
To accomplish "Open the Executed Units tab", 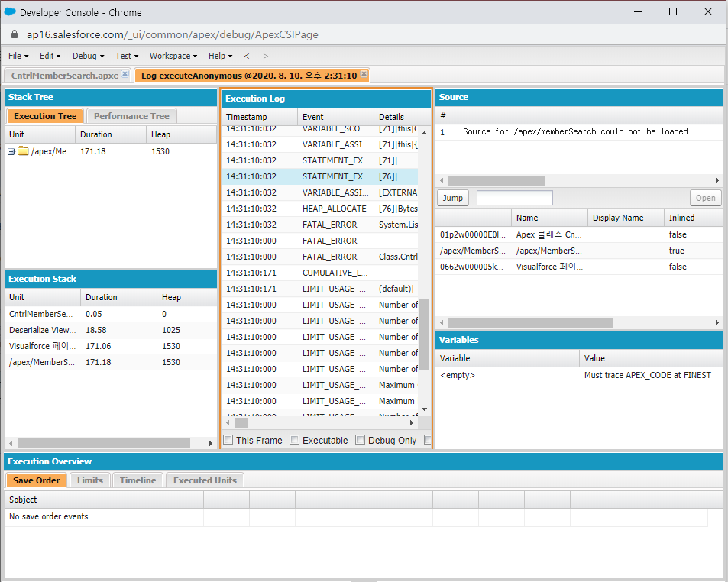I will pyautogui.click(x=205, y=480).
